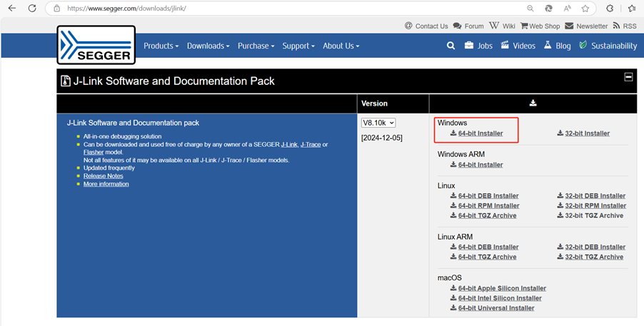Collapse the J-Link Software section
Screen dimensions: 644x326
[628, 77]
